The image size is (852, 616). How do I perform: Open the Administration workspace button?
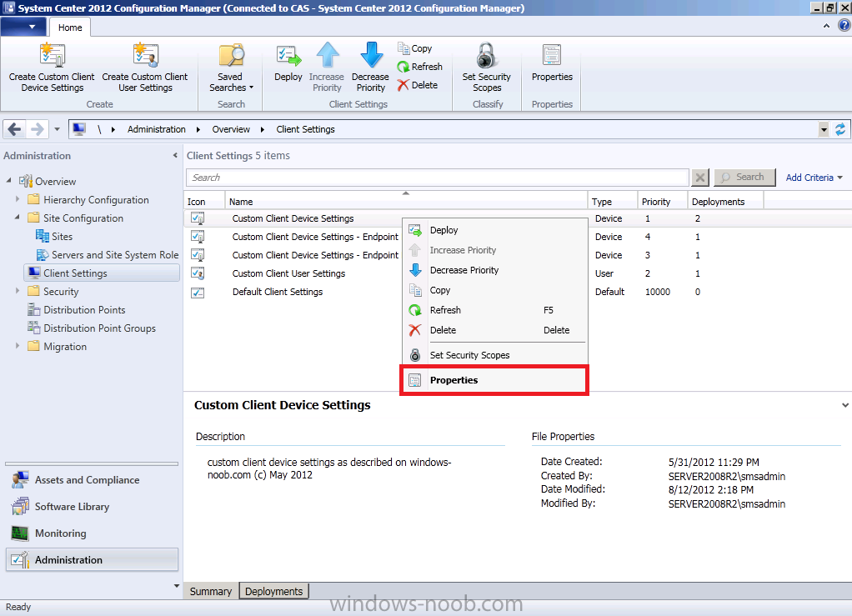92,559
